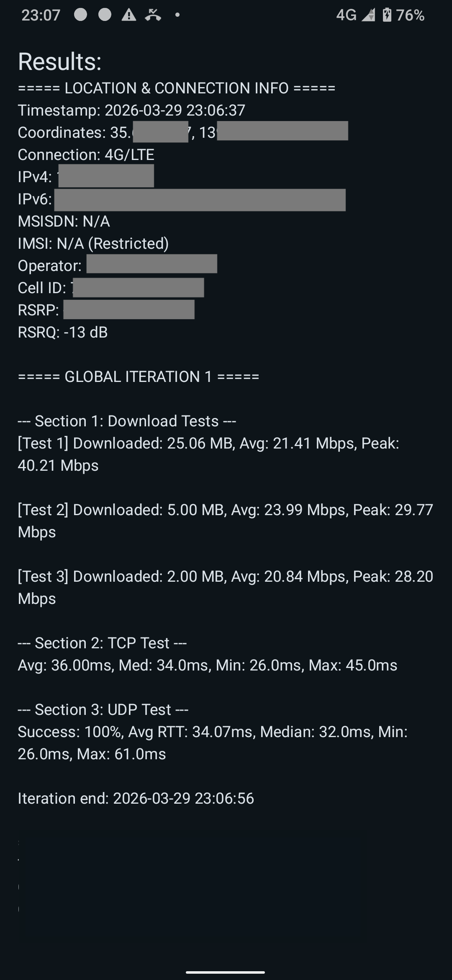Viewport: 452px width, 980px height.
Task: Tap the battery charging icon
Action: 387,15
